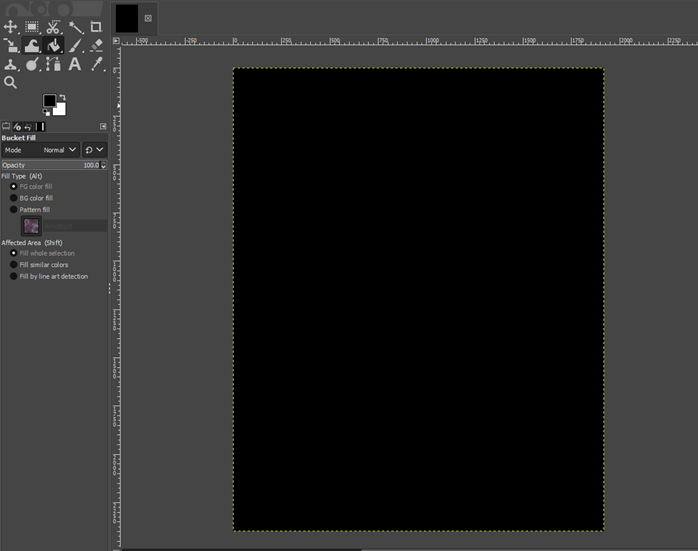Select BG color fill option
The height and width of the screenshot is (551, 698).
[31, 198]
